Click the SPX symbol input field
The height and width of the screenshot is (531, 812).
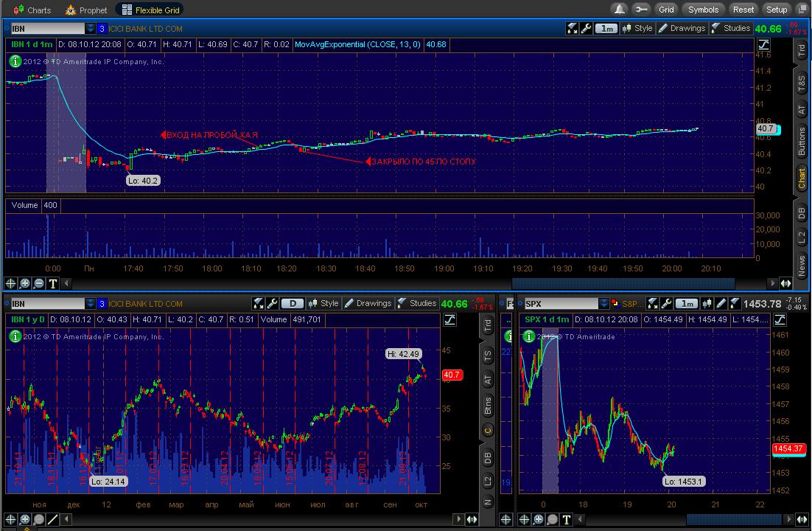click(x=561, y=304)
